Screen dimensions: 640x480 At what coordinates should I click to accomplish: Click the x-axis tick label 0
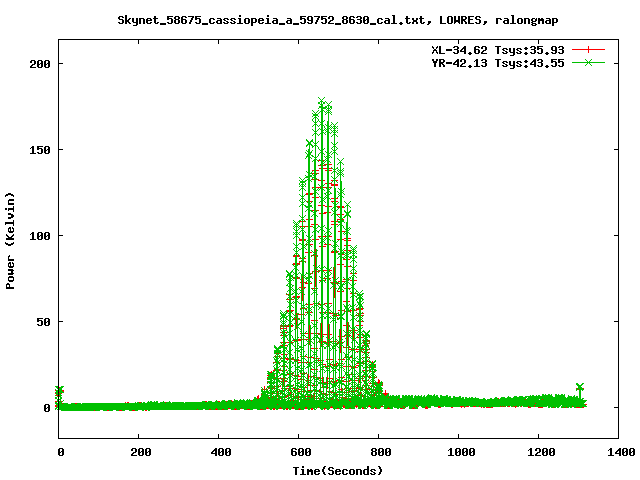coord(61,452)
